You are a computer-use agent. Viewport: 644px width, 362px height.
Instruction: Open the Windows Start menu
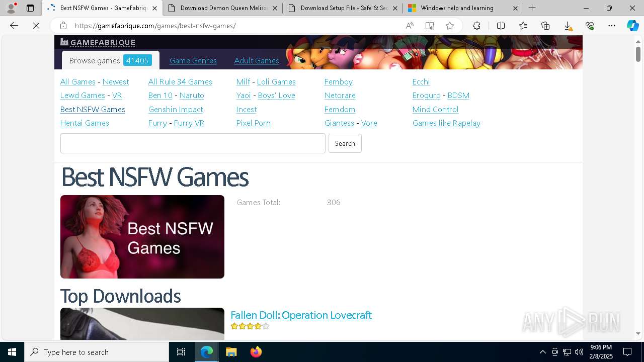tap(12, 352)
